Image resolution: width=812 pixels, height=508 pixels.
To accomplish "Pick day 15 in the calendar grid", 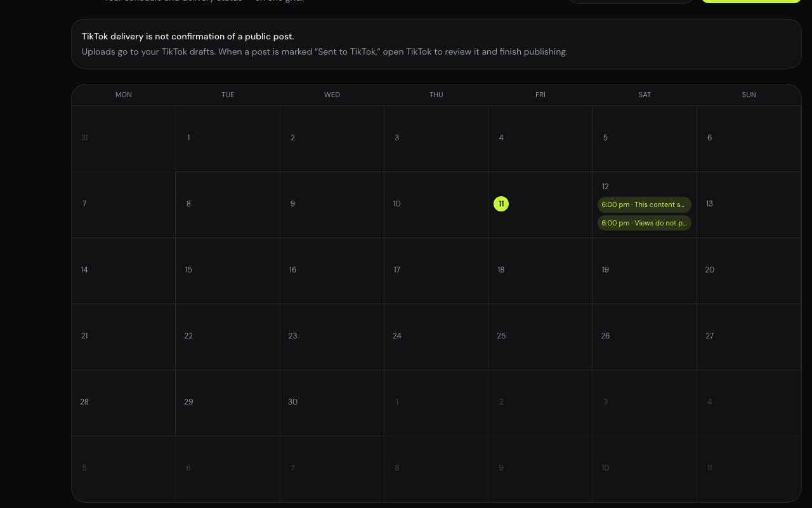I will pos(188,270).
